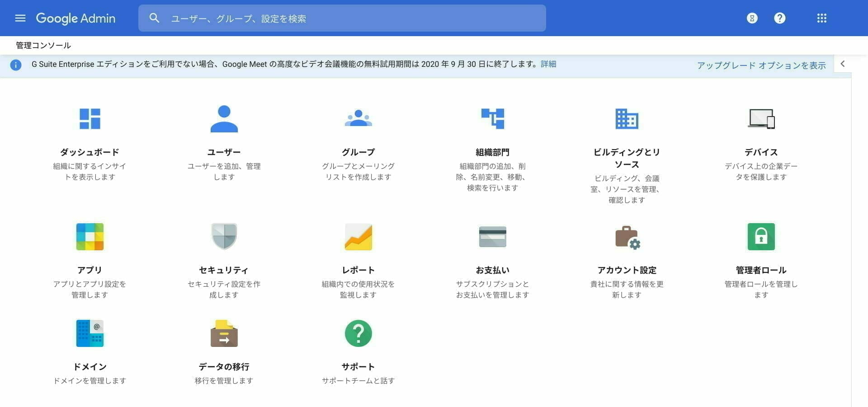Open the 組織部門 (Organizational units) icon
Screen dimensions: 868x407
492,118
